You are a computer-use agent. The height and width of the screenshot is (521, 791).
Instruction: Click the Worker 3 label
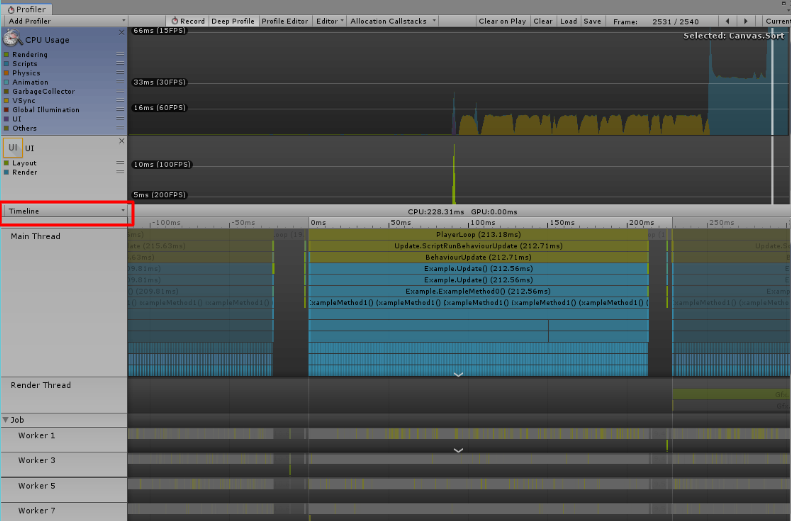[x=36, y=460]
